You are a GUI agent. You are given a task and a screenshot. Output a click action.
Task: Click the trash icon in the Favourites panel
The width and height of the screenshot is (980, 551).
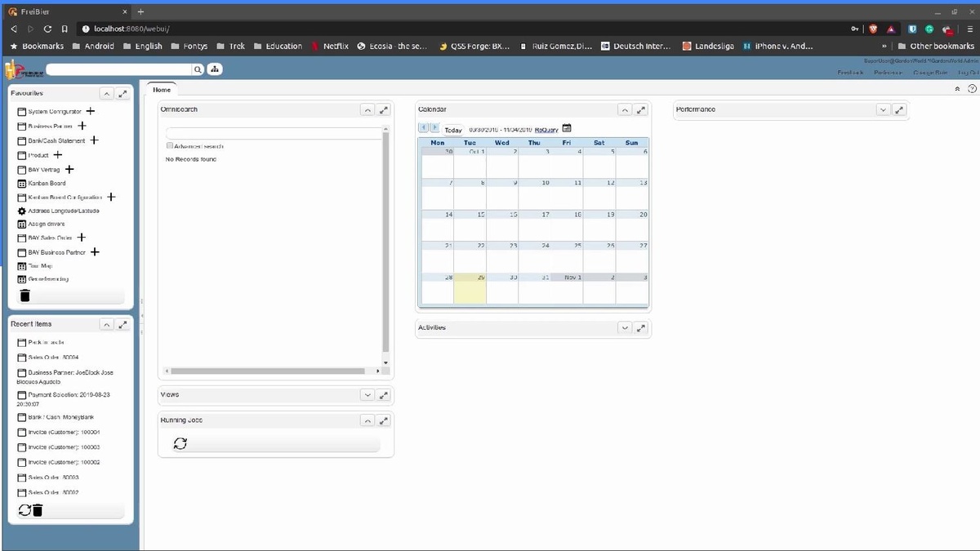click(24, 295)
